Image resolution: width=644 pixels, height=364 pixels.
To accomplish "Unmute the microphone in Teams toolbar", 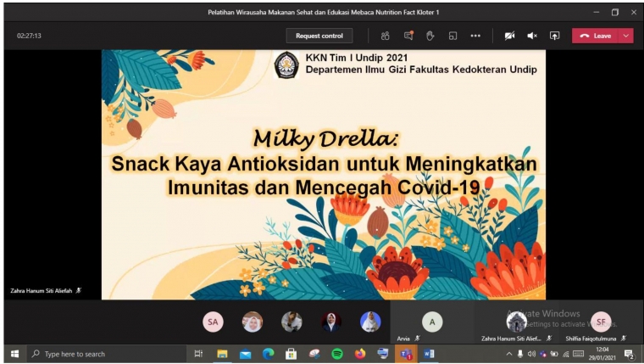I will coord(532,36).
